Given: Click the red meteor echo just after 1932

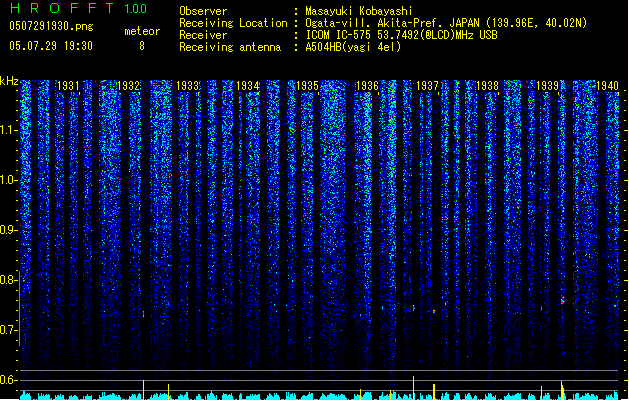Looking at the screenshot, I should coord(143,313).
